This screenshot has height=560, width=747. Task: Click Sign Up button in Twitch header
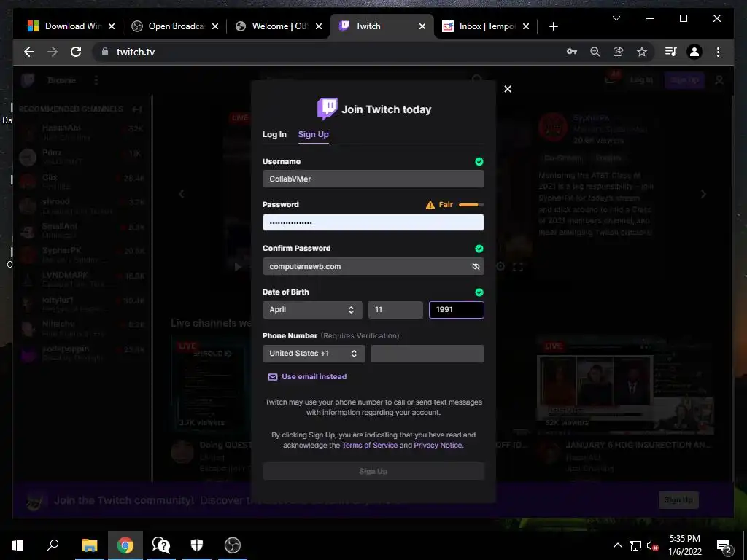pyautogui.click(x=684, y=80)
